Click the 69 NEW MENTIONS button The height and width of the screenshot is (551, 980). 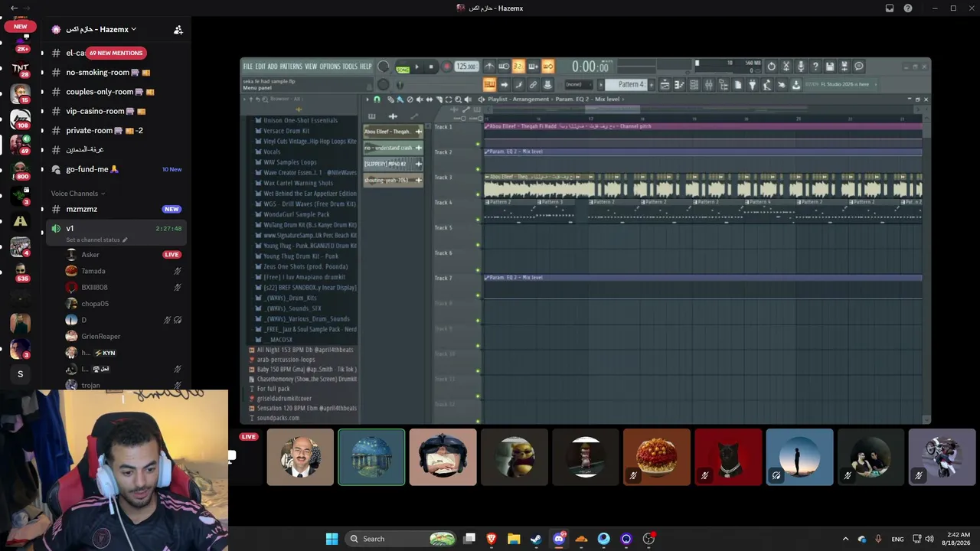[116, 53]
